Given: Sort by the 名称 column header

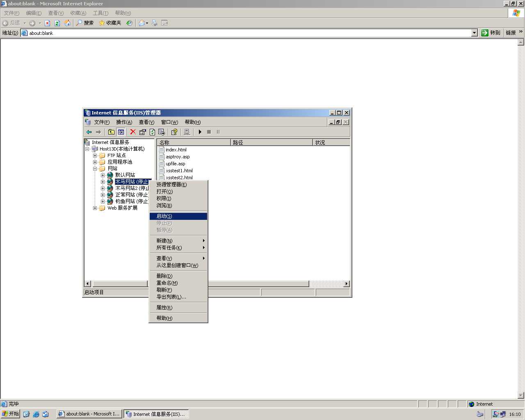Looking at the screenshot, I should 194,142.
